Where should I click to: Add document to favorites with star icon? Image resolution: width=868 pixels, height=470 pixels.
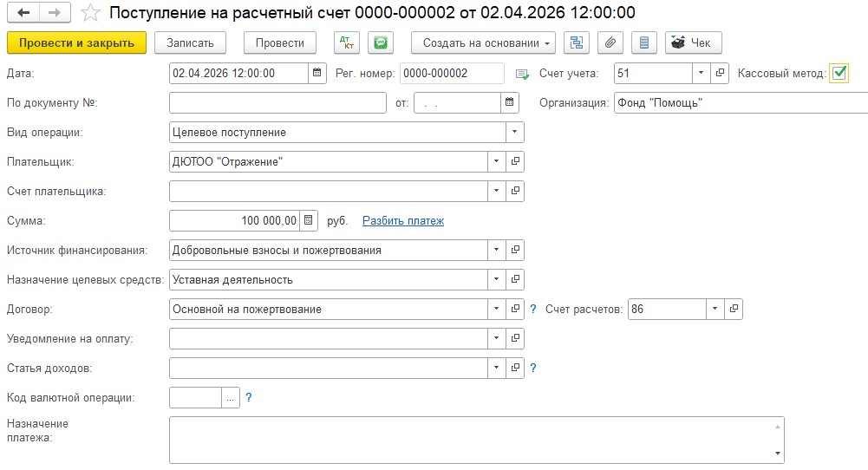point(90,12)
